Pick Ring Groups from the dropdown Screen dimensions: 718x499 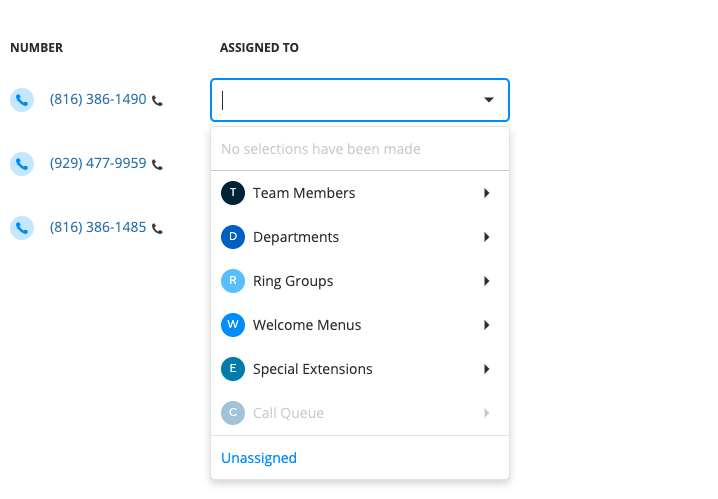pyautogui.click(x=359, y=281)
